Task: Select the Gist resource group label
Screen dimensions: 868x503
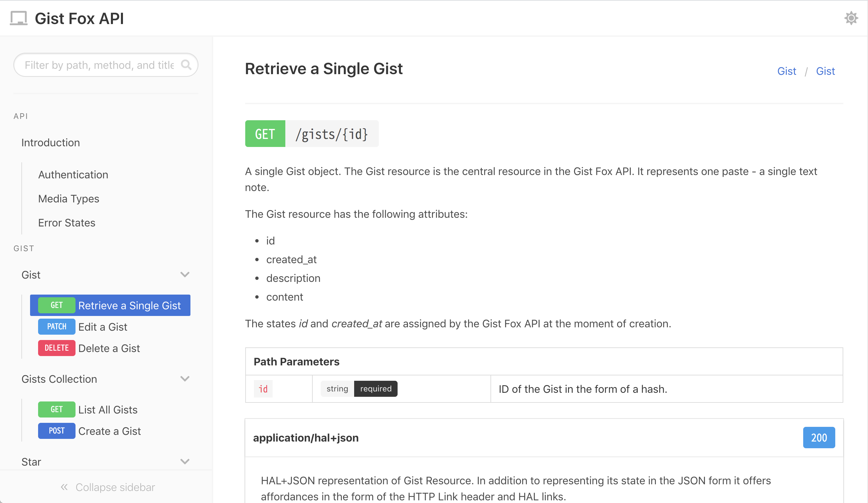Action: tap(31, 275)
